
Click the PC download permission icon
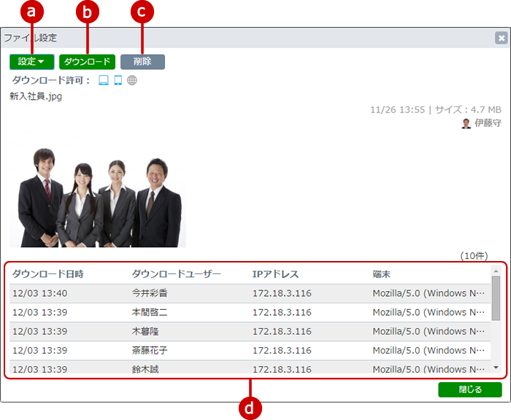[104, 80]
